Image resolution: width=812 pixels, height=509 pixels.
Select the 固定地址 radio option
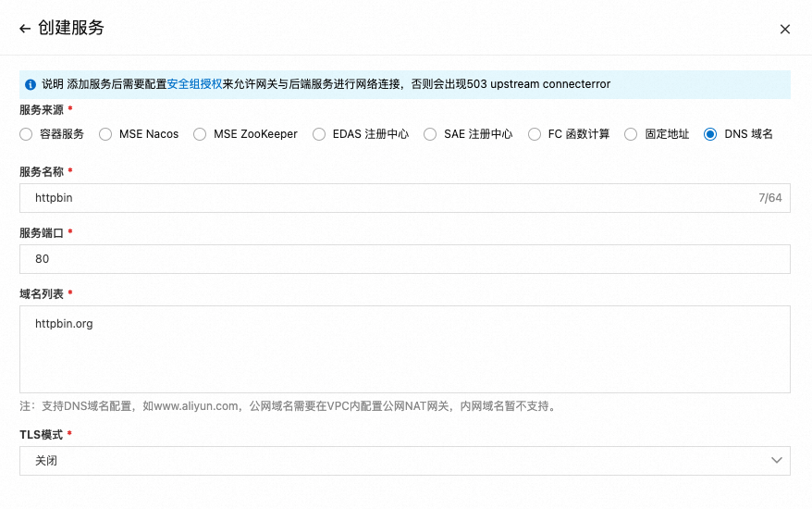631,134
